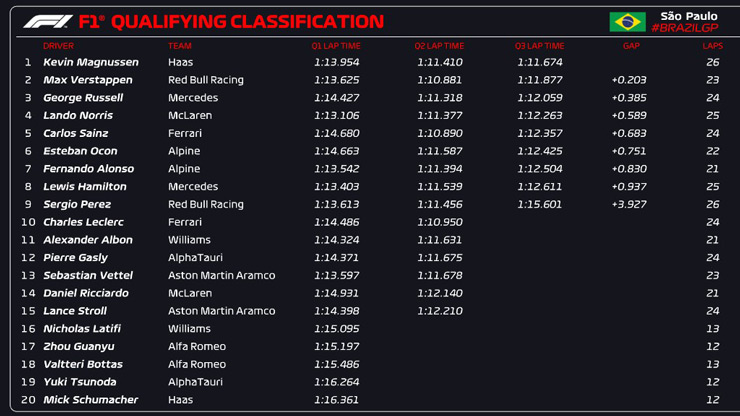
Task: Click the LAPS column header
Action: click(x=712, y=46)
